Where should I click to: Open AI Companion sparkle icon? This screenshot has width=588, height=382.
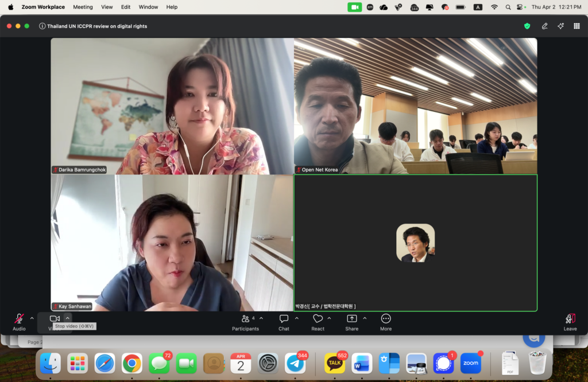tap(560, 26)
